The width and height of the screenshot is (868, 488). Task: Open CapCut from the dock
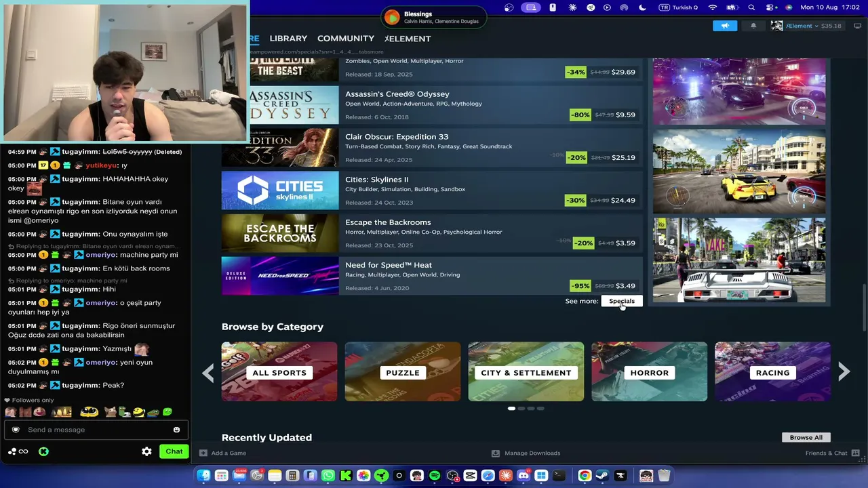tap(470, 476)
